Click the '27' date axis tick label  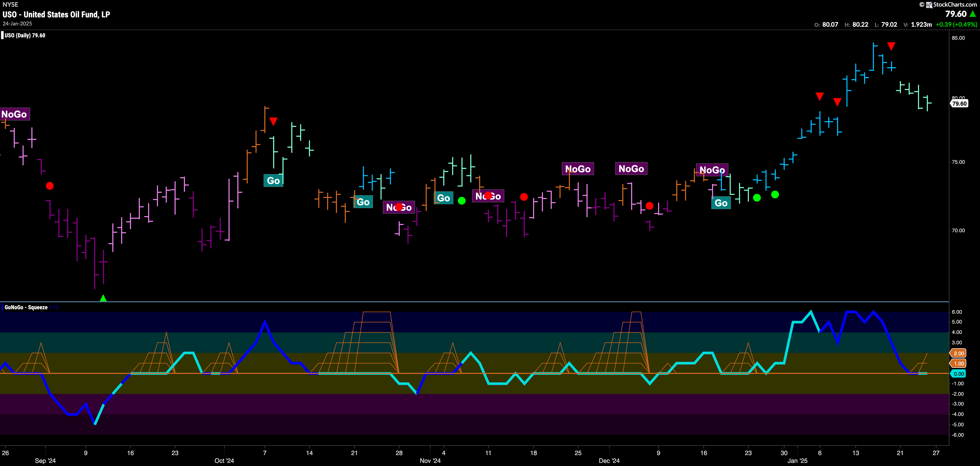pyautogui.click(x=936, y=453)
